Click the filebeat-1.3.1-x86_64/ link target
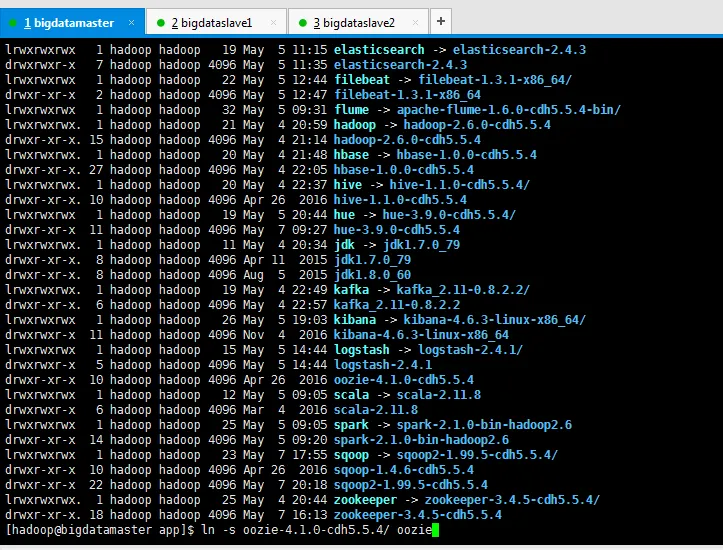This screenshot has height=550, width=723. coord(495,80)
